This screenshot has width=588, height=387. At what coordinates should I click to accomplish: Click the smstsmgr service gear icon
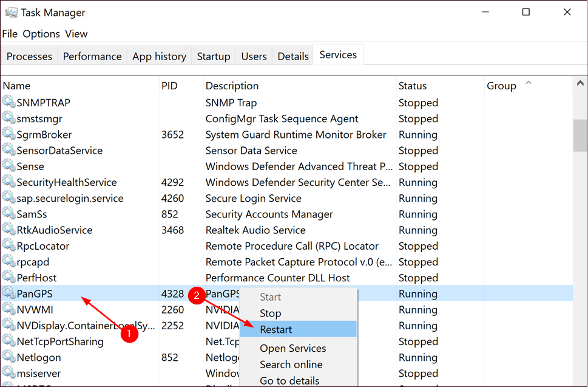pos(8,118)
